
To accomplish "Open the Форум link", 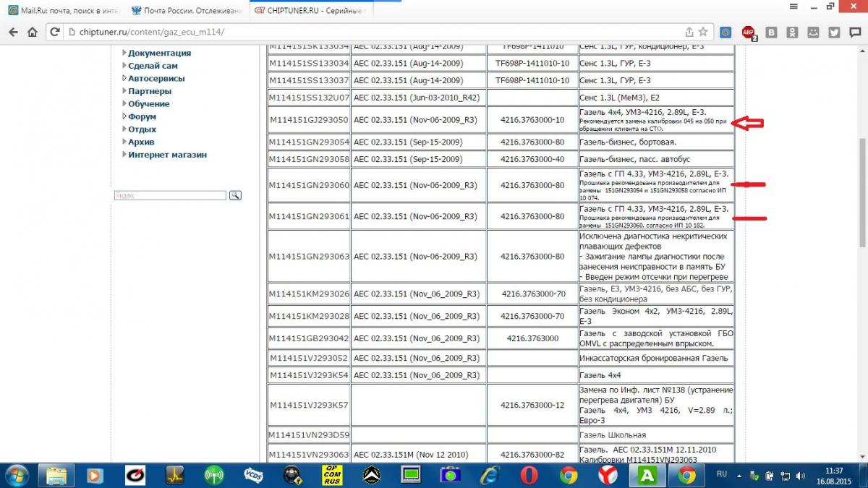I will (x=142, y=116).
